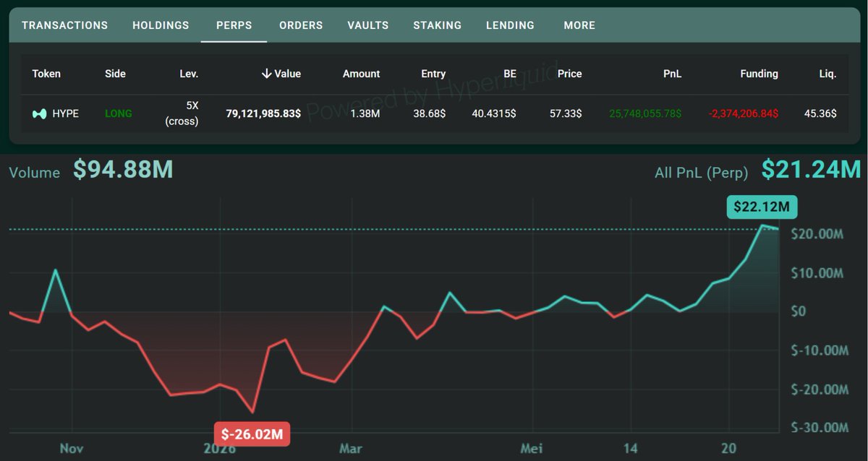
Task: Click the Nov x-axis label
Action: [72, 448]
